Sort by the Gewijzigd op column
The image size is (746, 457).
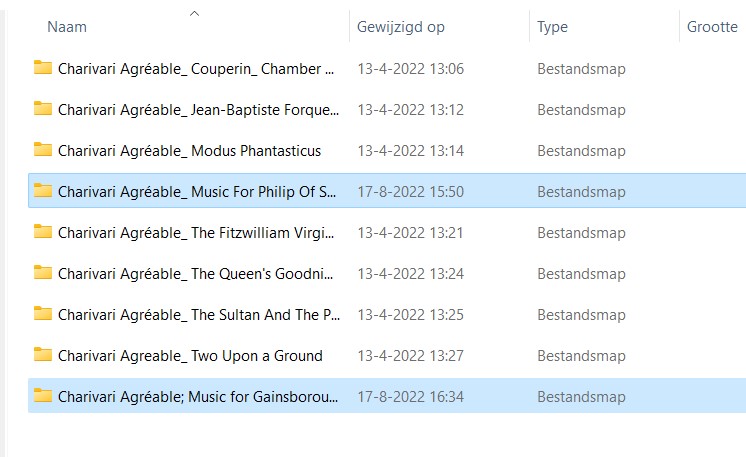(x=401, y=27)
